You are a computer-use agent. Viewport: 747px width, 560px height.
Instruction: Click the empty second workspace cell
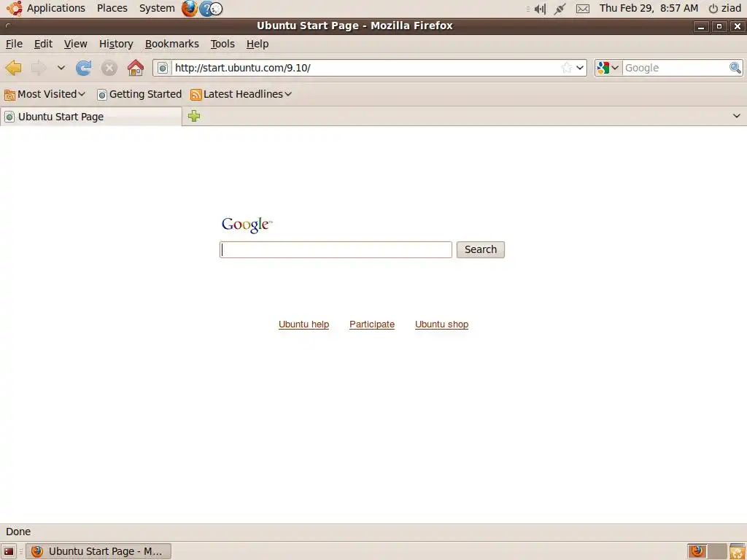(717, 551)
